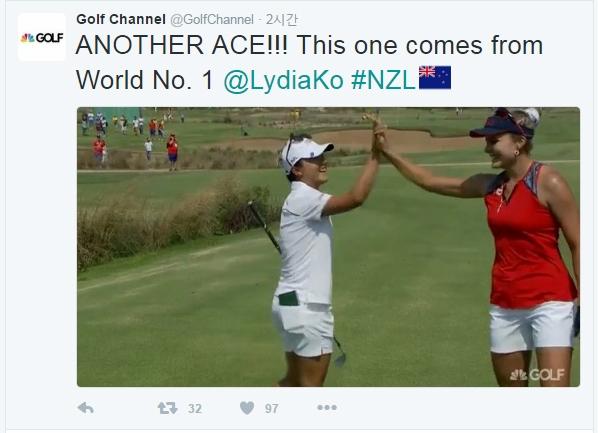Like the tweet with the heart icon
Image resolution: width=598 pixels, height=433 pixels.
247,408
